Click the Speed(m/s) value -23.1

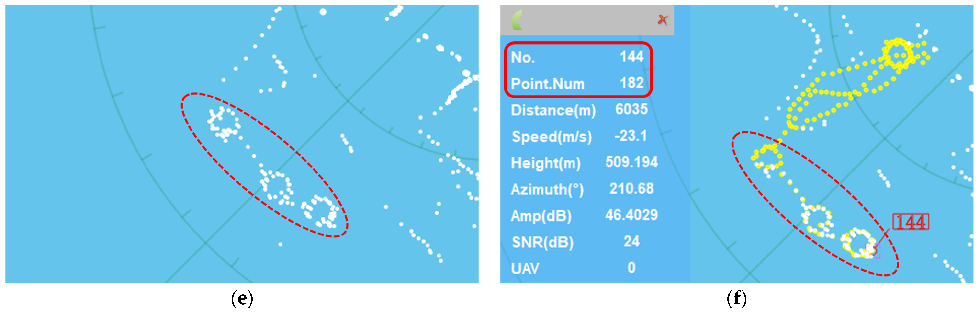tap(631, 136)
